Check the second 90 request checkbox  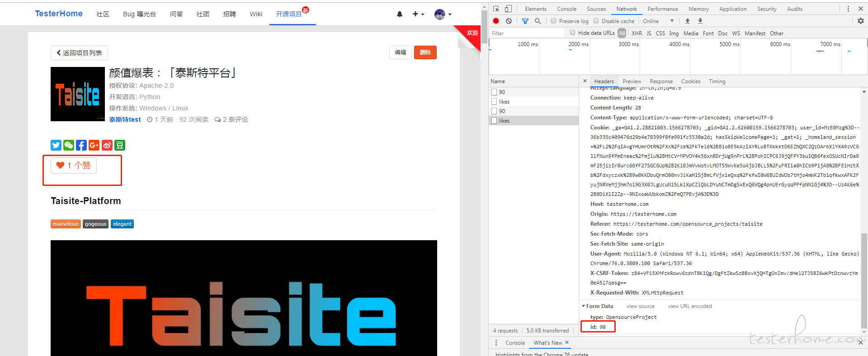tap(494, 111)
